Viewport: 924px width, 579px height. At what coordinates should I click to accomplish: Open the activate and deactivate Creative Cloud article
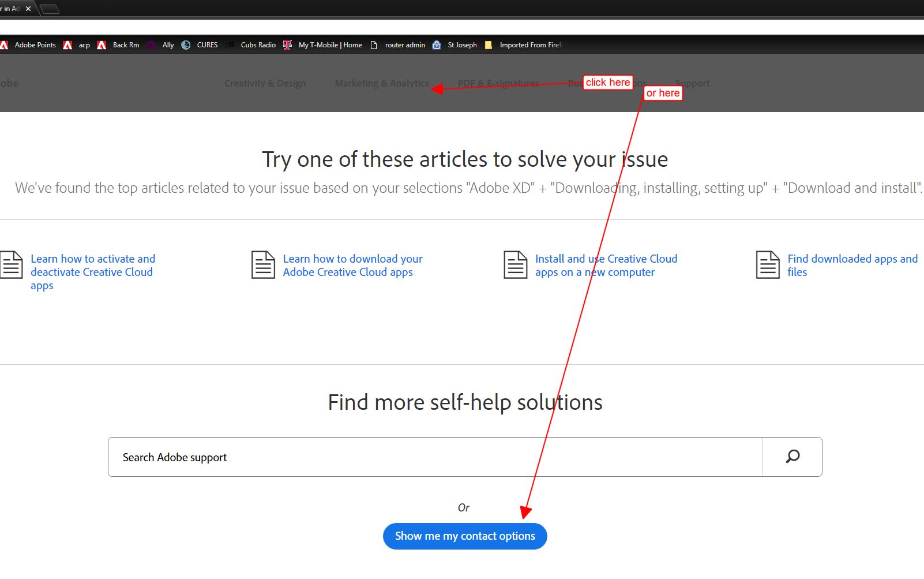point(93,272)
